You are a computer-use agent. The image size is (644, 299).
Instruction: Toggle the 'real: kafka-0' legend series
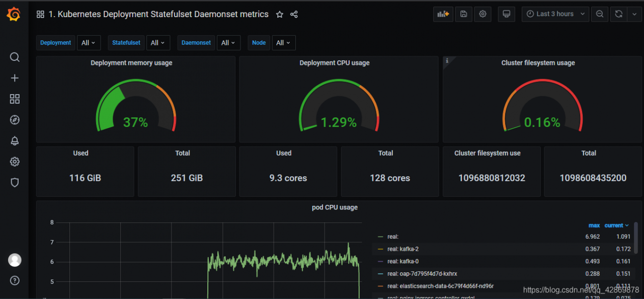click(403, 261)
